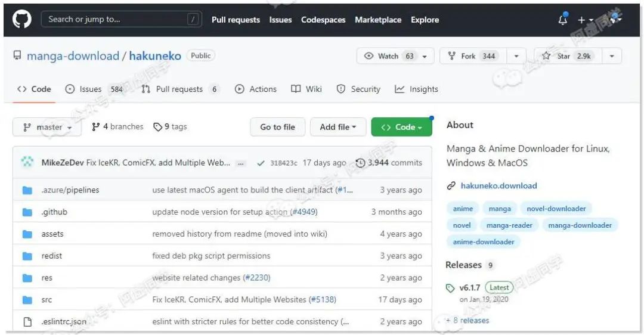
Task: Switch to the Insights tab
Action: click(416, 89)
